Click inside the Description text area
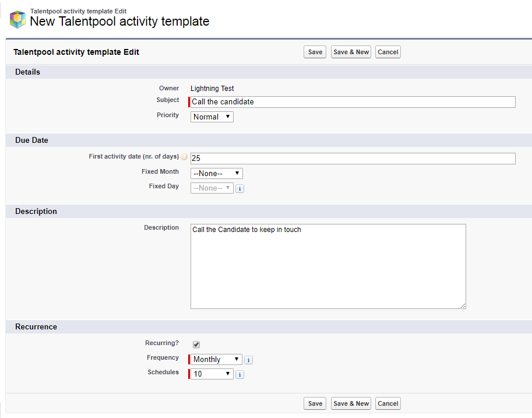 click(x=328, y=266)
